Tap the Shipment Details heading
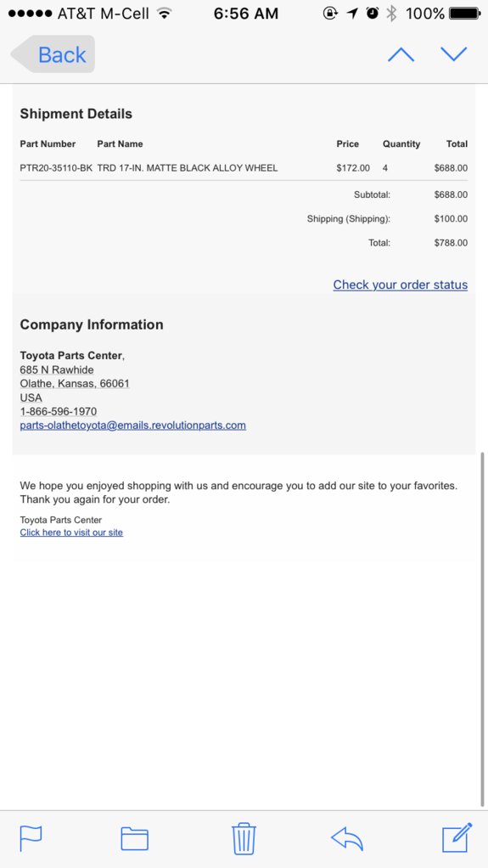 76,114
